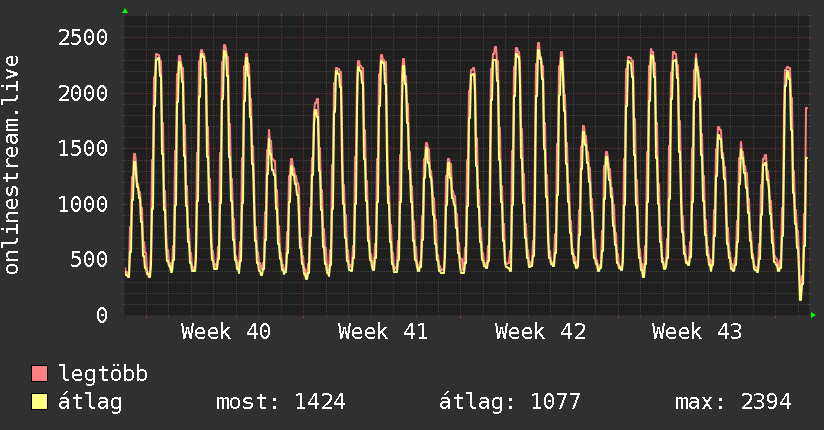Click the most: 1424 current value
This screenshot has width=824, height=430.
tap(281, 402)
